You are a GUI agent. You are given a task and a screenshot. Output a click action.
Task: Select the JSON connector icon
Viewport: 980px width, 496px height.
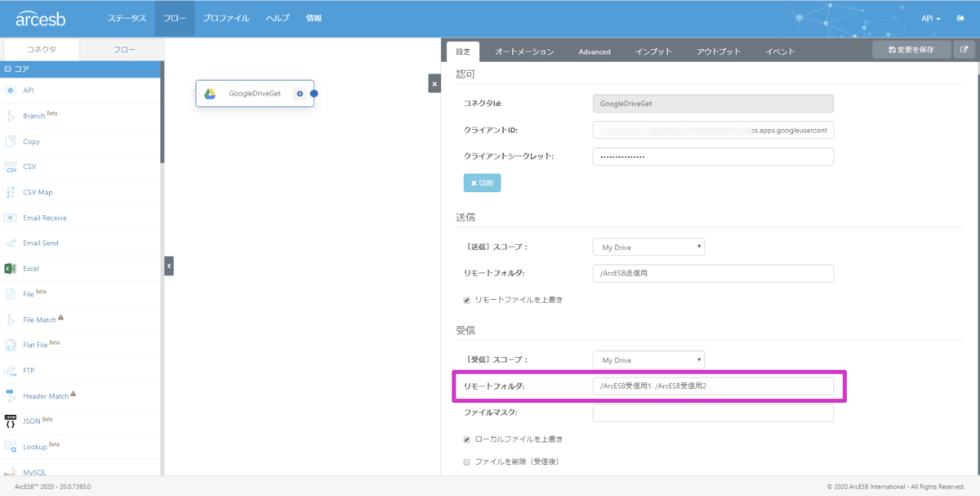click(11, 422)
